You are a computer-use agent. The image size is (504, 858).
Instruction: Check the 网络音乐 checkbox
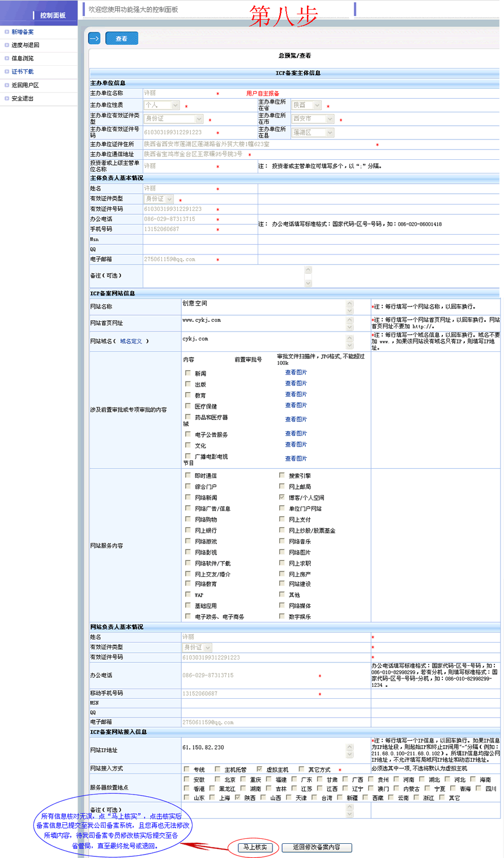[x=282, y=541]
